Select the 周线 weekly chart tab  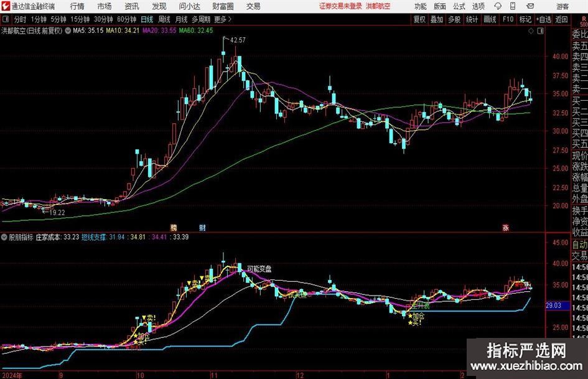[164, 19]
